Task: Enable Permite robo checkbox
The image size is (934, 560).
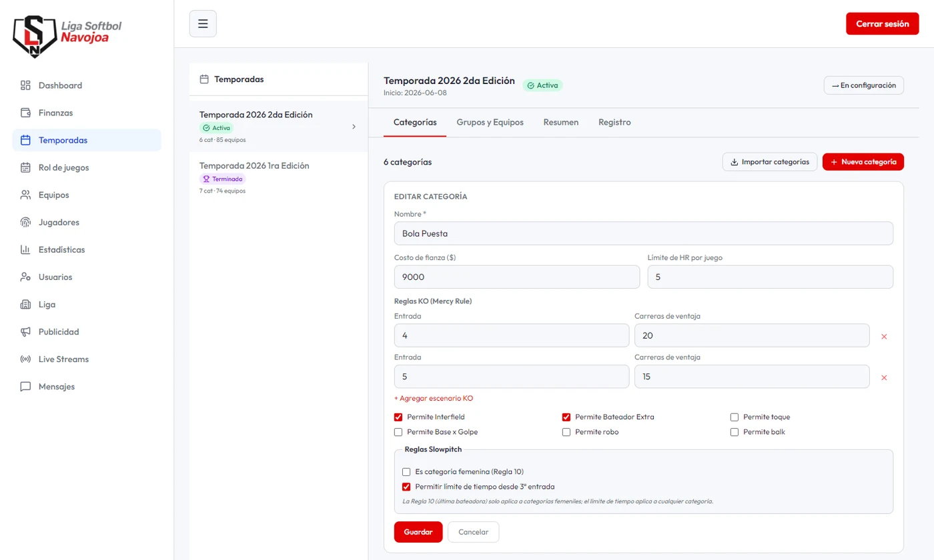Action: 566,432
